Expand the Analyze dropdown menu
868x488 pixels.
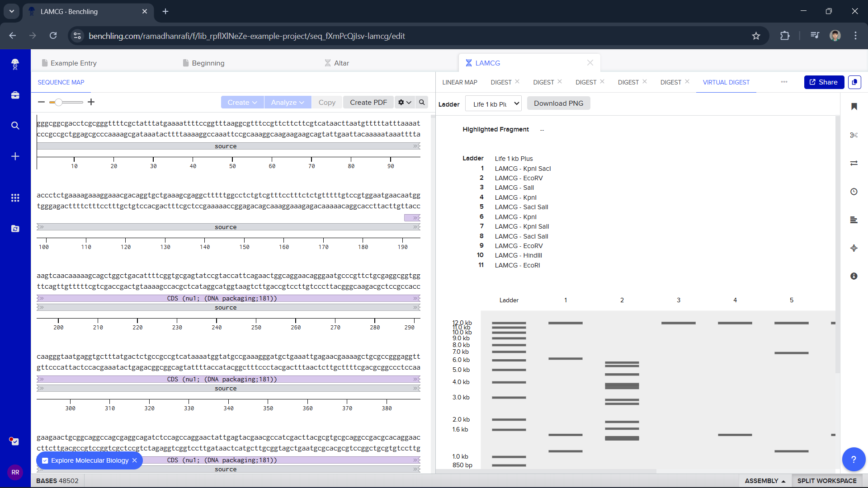pos(288,102)
